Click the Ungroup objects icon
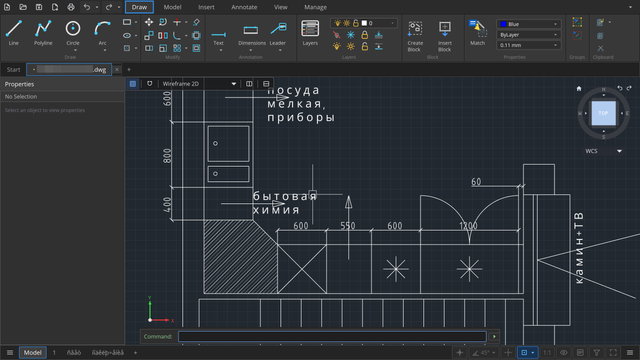This screenshot has height=360, width=640. click(x=577, y=36)
